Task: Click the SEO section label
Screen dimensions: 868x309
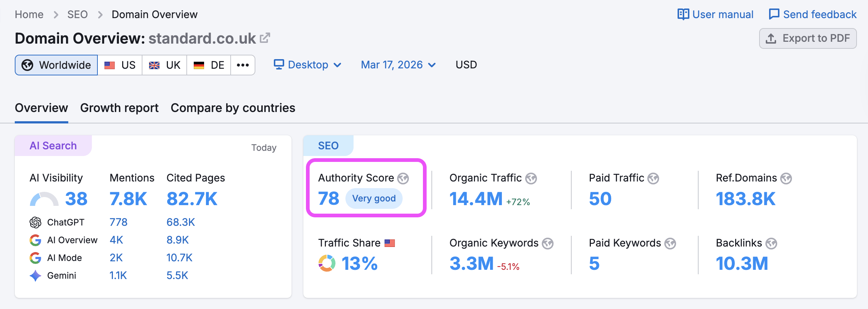Action: point(328,146)
